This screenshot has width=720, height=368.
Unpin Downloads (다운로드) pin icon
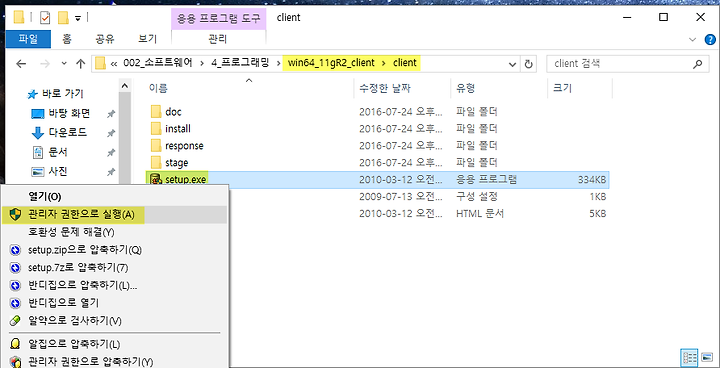pos(110,133)
